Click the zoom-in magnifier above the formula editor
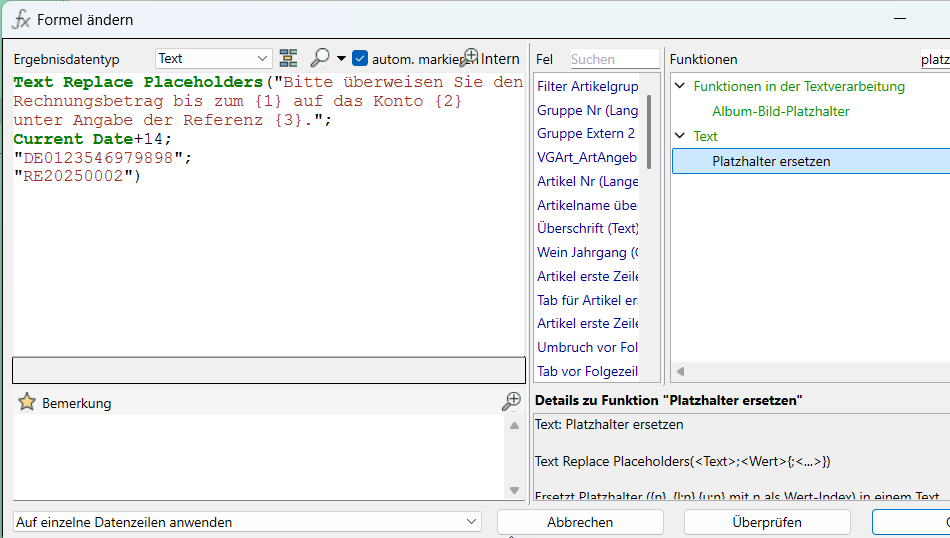The image size is (950, 538). pos(469,57)
